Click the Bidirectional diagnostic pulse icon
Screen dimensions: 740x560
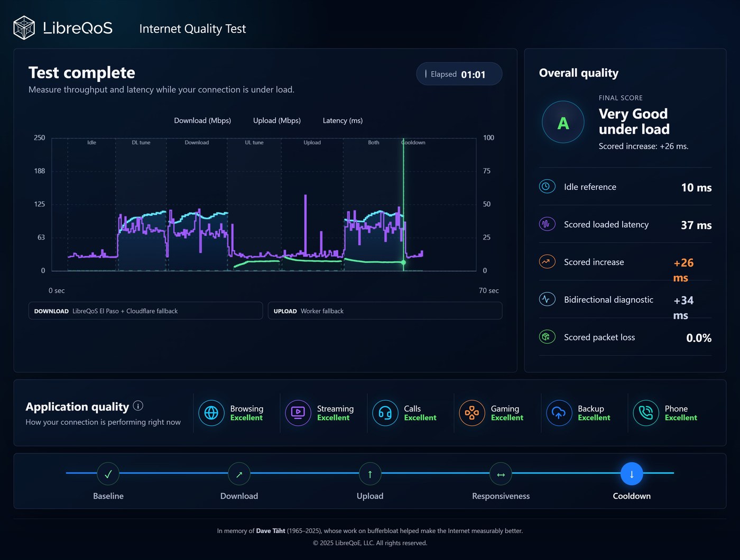pos(547,299)
